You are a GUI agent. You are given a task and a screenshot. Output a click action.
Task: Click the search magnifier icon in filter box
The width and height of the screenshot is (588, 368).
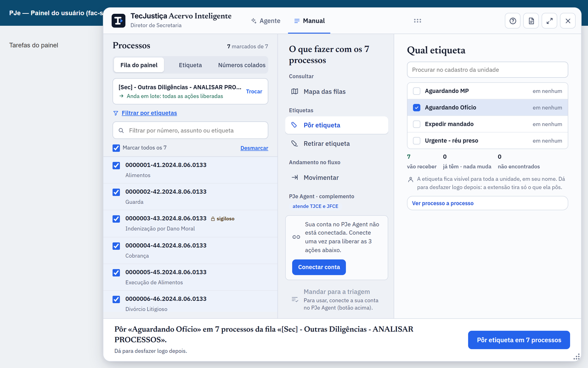(121, 131)
